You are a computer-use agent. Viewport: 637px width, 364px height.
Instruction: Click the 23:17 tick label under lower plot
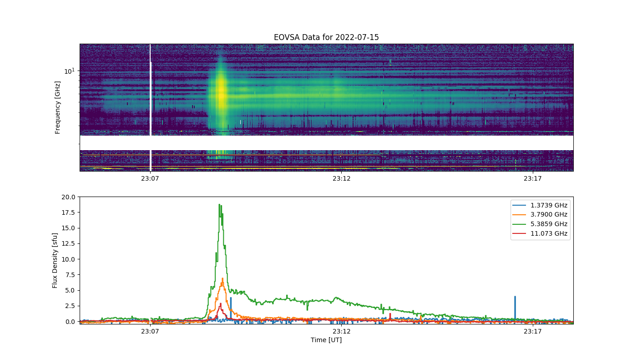tap(533, 332)
